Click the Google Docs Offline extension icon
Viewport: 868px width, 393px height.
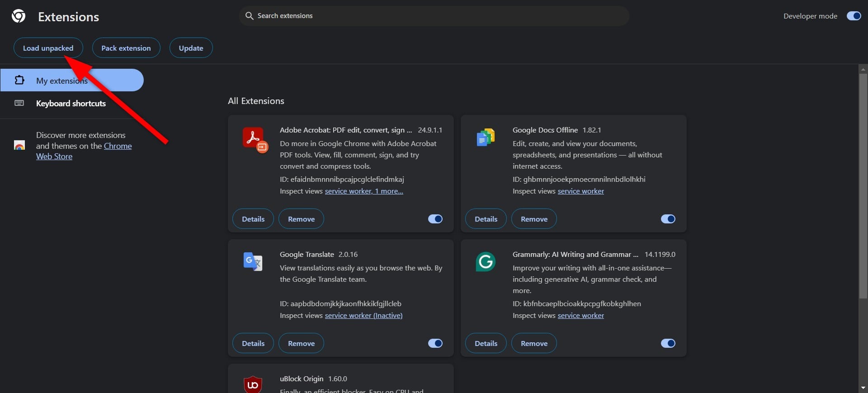[x=486, y=137]
